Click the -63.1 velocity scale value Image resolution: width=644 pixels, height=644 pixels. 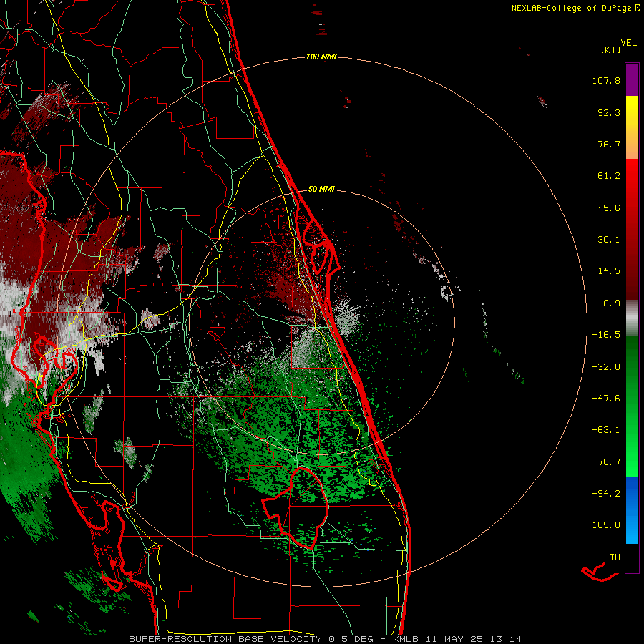(606, 430)
